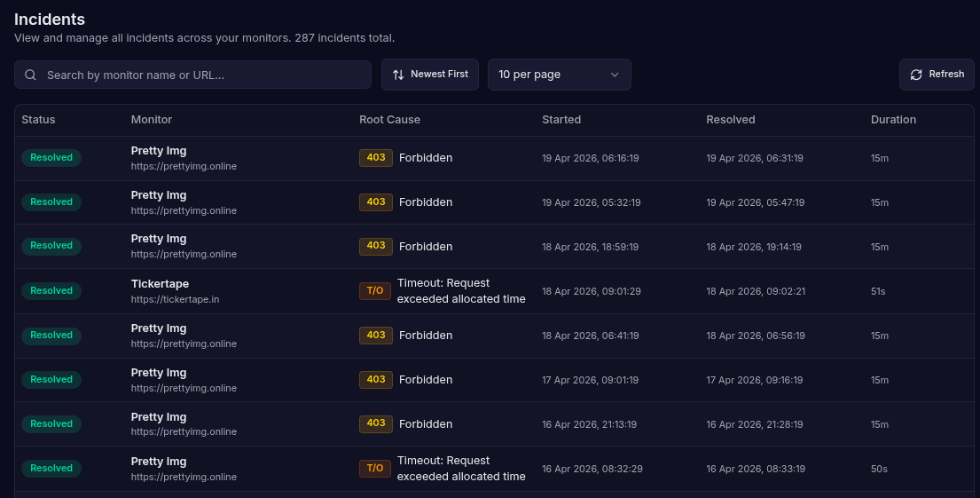Click Resolved badge for 16 Apr 08:32:29 incident

point(51,469)
